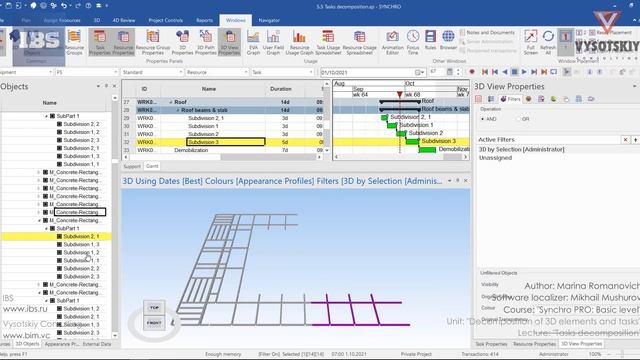Toggle checkbox of top SubPart 1 node
This screenshot has width=640, height=360.
coord(52,116)
